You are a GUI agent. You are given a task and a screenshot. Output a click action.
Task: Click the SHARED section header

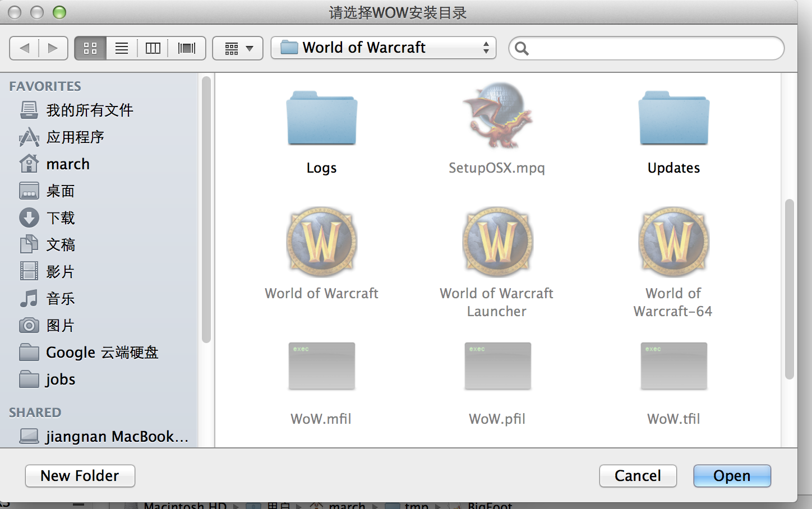[35, 413]
